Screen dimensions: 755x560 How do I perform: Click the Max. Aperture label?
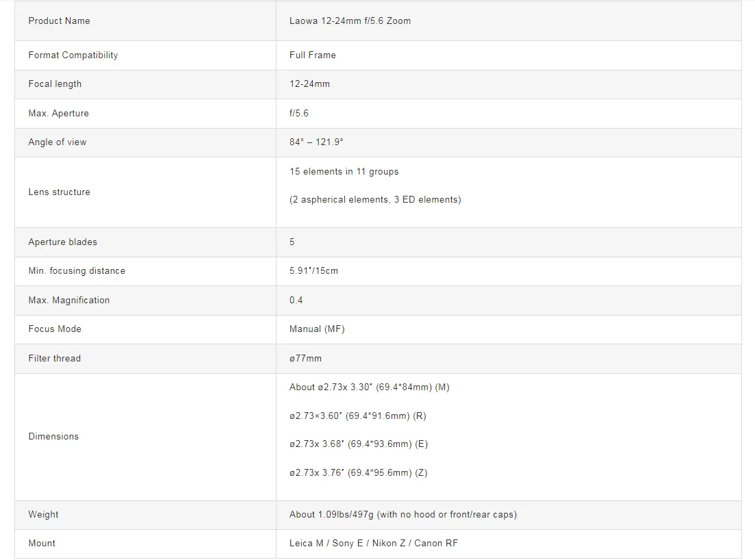click(58, 113)
